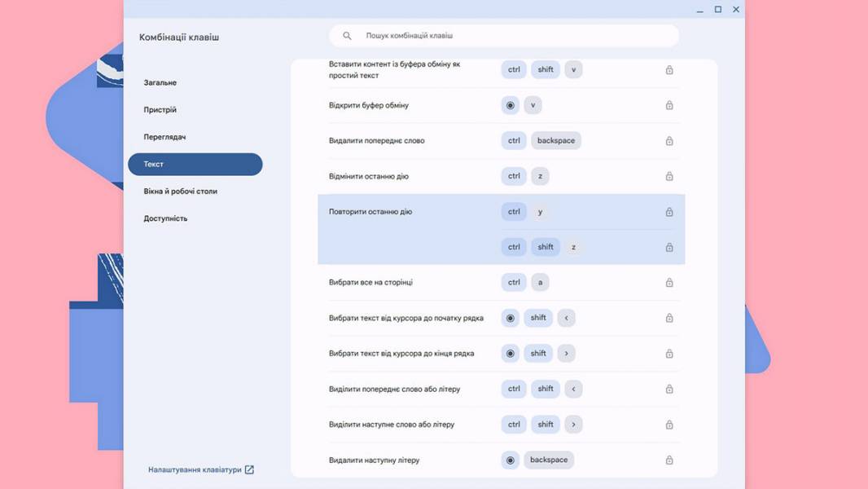Click lock icon for Виділити попереднє слово
Viewport: 868px width, 489px height.
click(x=669, y=389)
